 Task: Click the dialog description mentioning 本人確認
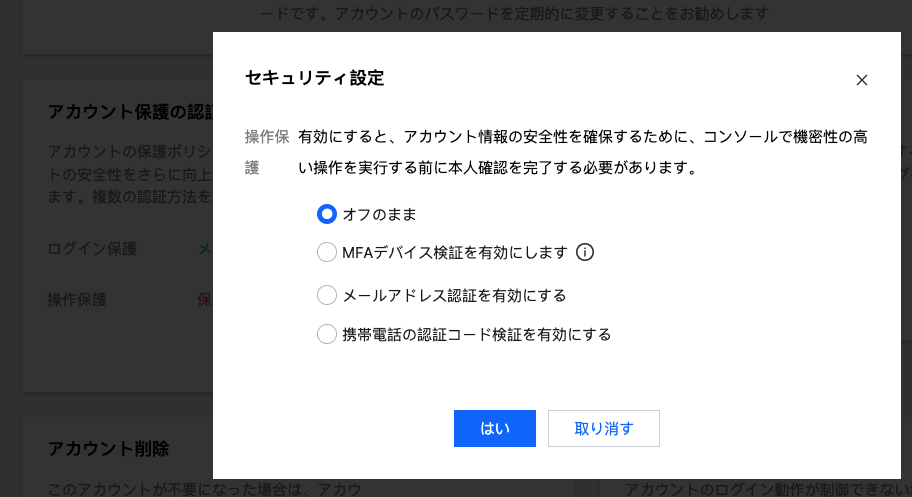click(x=582, y=152)
